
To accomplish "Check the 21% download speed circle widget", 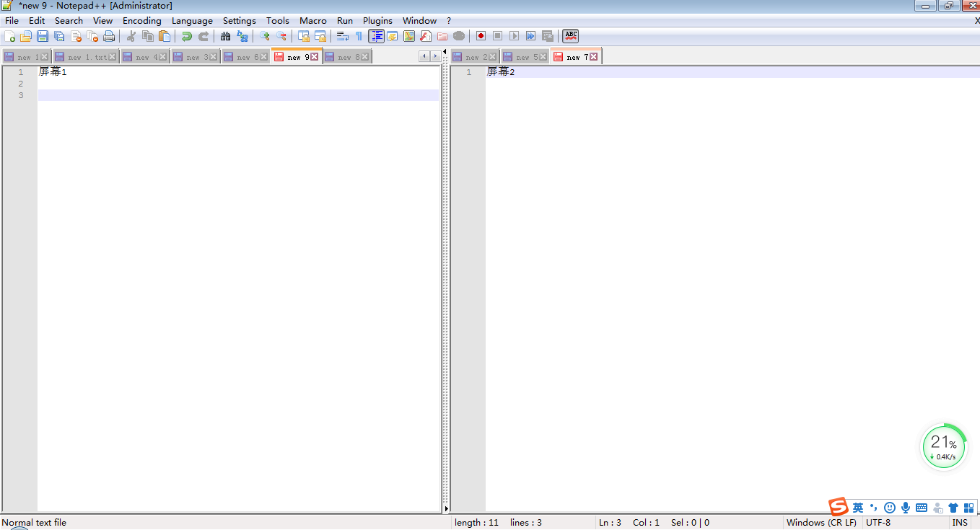I will point(943,446).
